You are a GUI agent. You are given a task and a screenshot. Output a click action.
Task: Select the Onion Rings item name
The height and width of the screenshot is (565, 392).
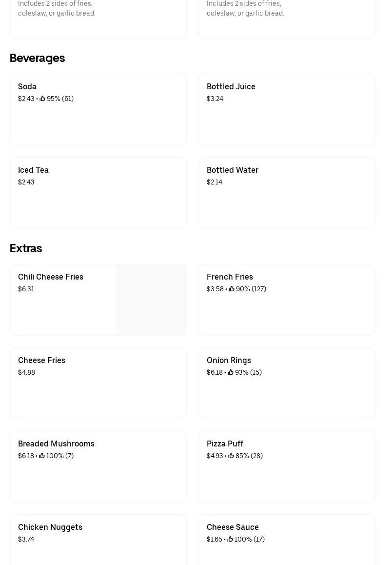[x=229, y=360]
